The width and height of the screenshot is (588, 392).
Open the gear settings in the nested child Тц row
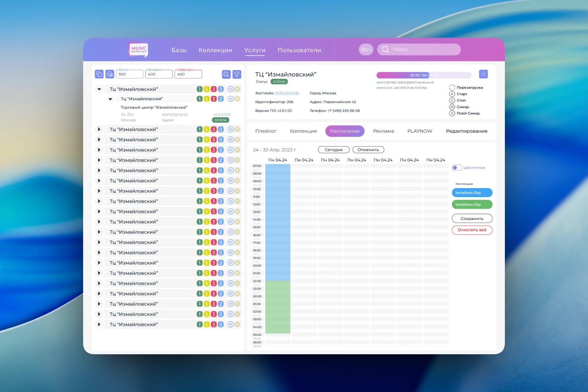coord(237,99)
